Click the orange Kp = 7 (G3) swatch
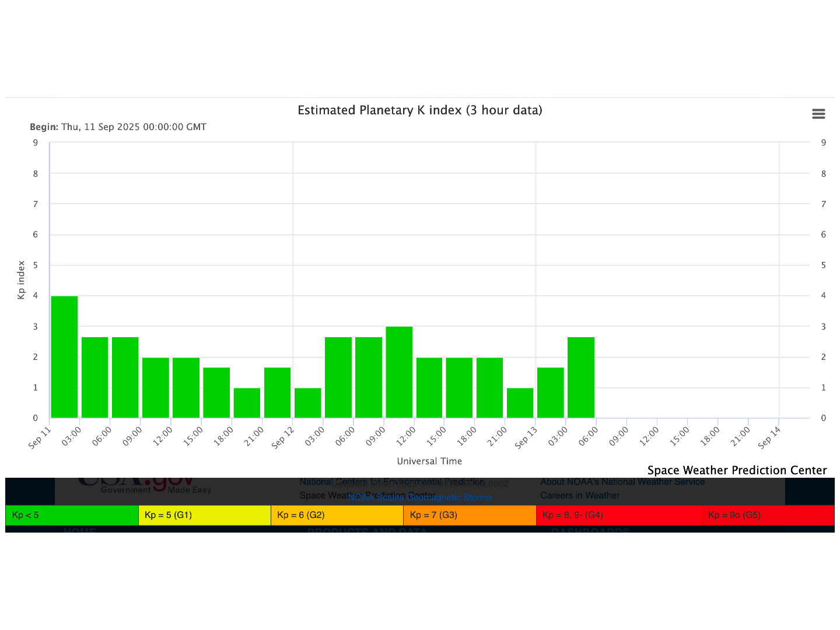The height and width of the screenshot is (630, 840). 470,515
